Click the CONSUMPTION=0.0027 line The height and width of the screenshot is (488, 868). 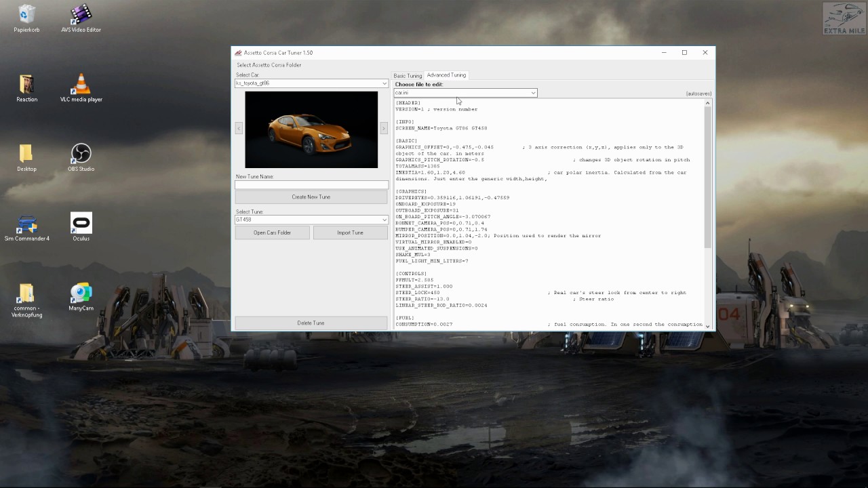click(424, 325)
